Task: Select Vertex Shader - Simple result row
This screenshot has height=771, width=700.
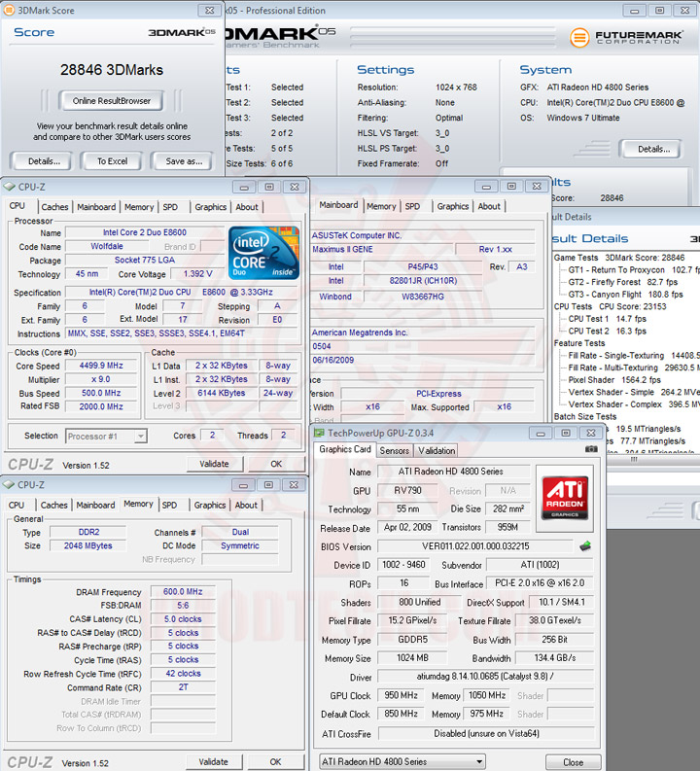Action: pos(634,393)
